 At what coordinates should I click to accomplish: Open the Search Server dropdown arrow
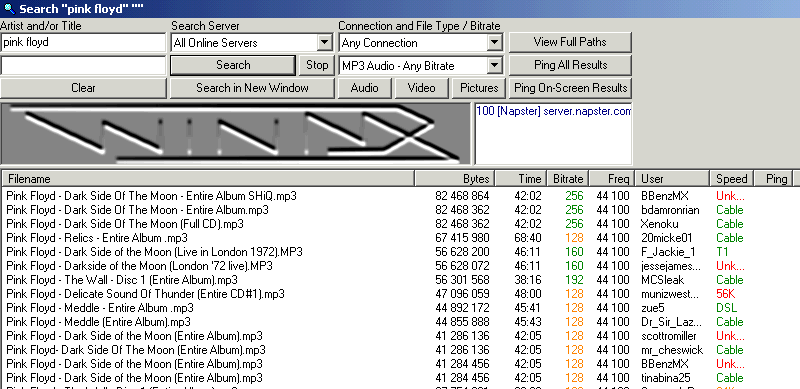pyautogui.click(x=325, y=43)
